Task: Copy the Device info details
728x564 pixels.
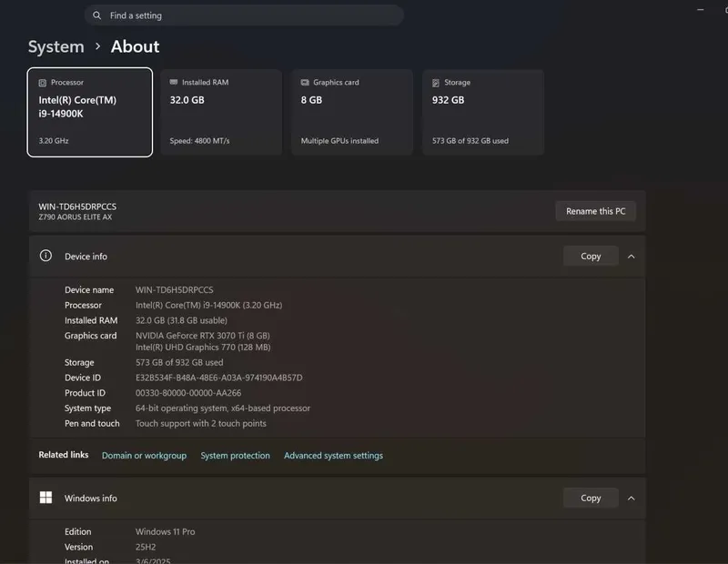Action: [591, 257]
